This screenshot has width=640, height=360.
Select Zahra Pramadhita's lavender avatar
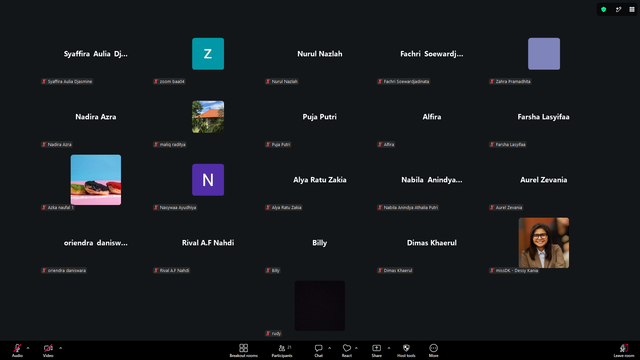[x=544, y=54]
